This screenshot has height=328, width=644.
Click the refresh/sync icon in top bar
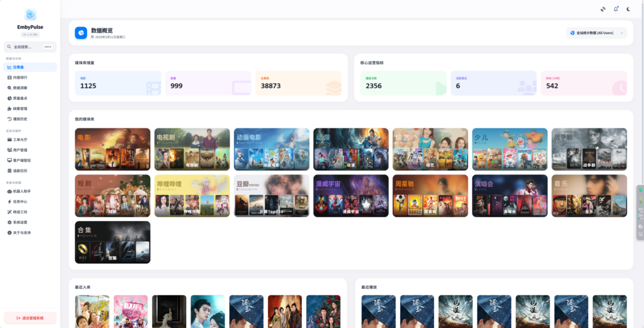pyautogui.click(x=603, y=9)
